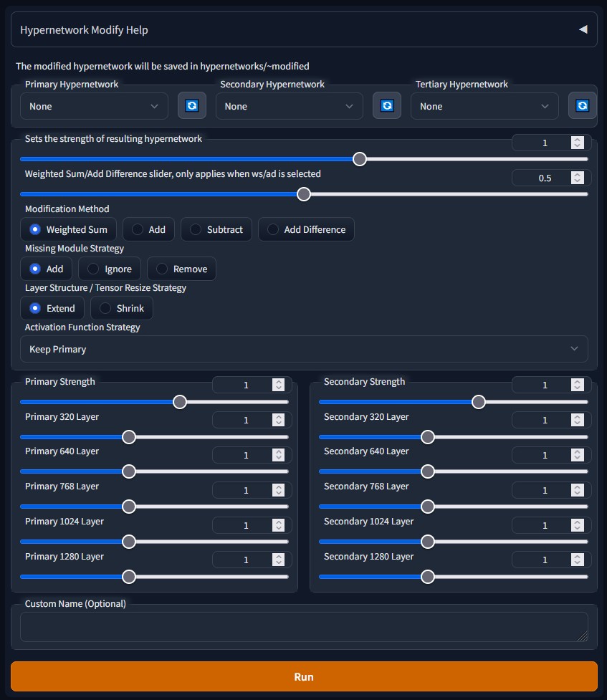Click the Primary 768 Layer slider
The image size is (607, 700).
[x=154, y=507]
